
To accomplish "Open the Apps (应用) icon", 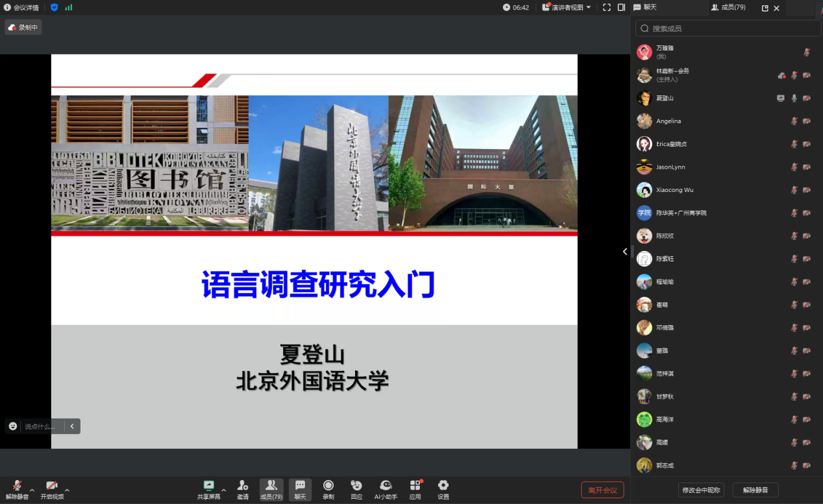I will pos(415,489).
